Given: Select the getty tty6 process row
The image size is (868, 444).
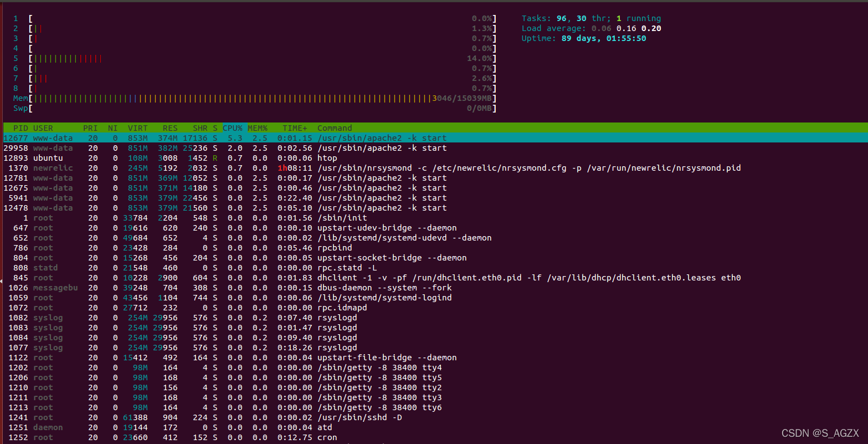Looking at the screenshot, I should click(x=435, y=407).
